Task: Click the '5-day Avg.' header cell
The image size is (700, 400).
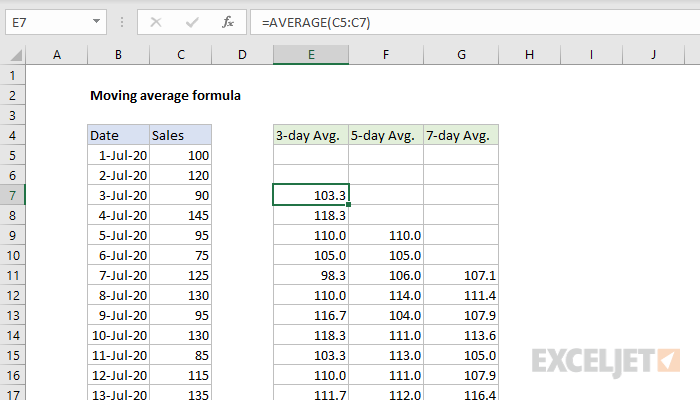Action: pos(386,135)
